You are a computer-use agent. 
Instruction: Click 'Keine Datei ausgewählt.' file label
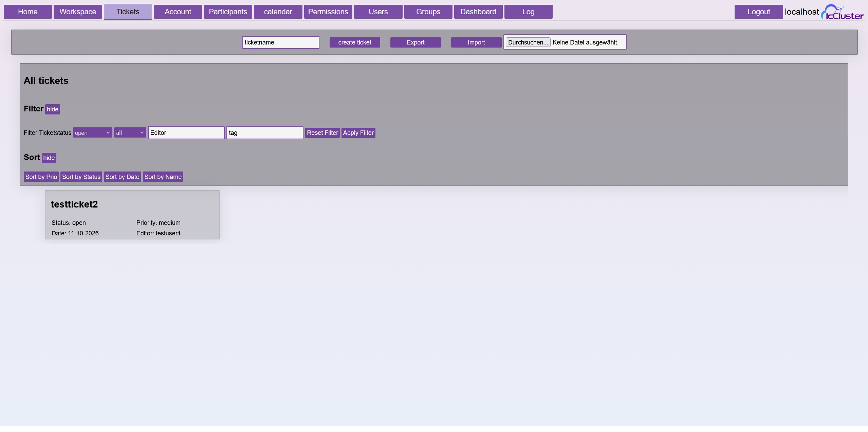tap(586, 42)
